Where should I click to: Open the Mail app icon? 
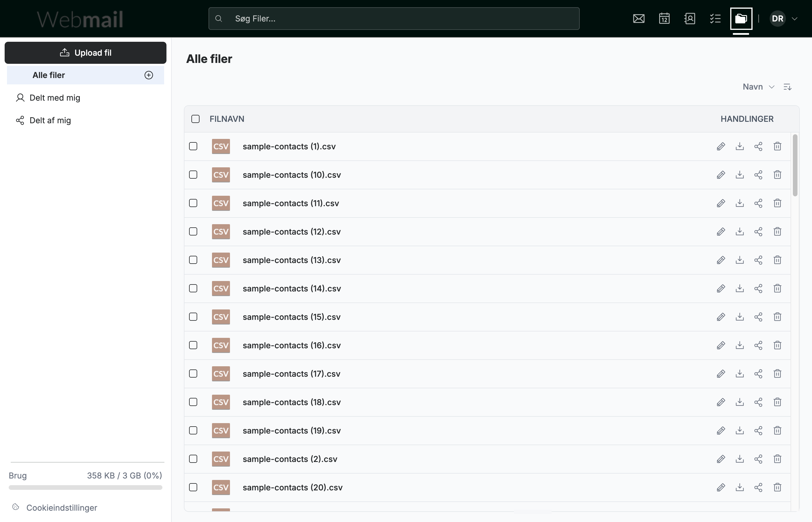[639, 19]
